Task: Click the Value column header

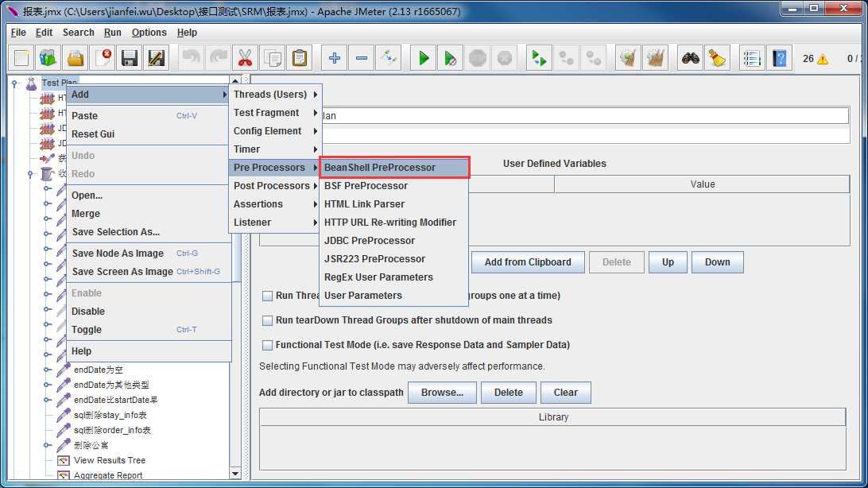Action: [x=702, y=184]
